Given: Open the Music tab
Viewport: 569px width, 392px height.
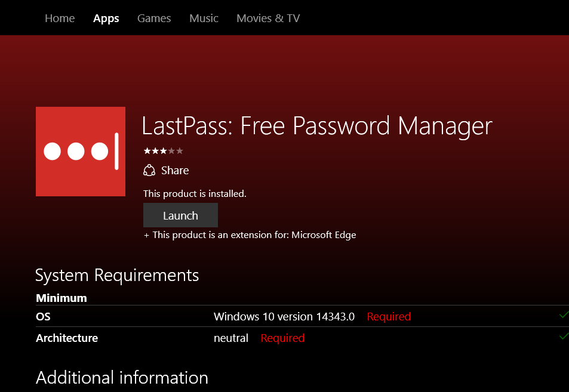Looking at the screenshot, I should click(x=204, y=18).
